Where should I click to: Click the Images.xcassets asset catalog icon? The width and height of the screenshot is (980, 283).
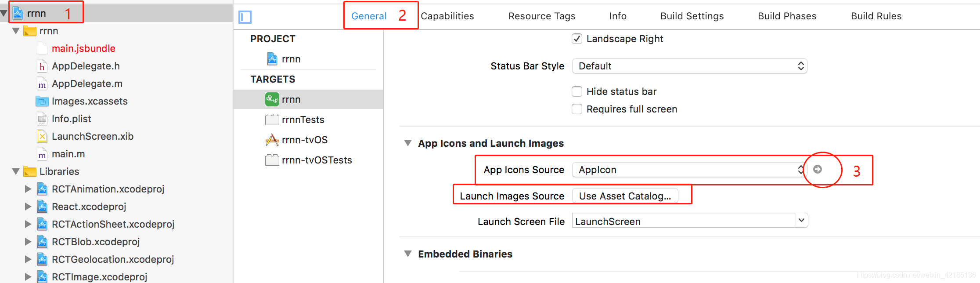click(42, 101)
